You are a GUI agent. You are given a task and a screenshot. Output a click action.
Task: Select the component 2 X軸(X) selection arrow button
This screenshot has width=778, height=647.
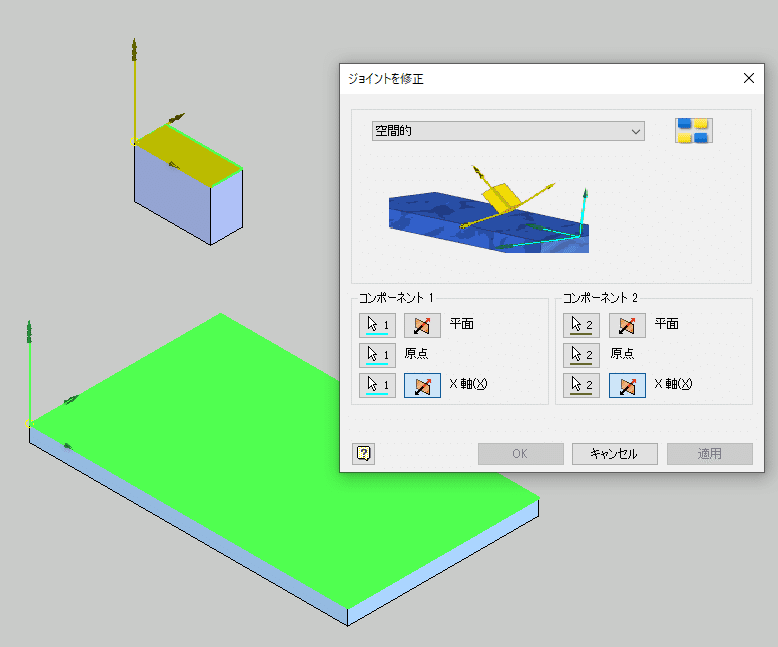pyautogui.click(x=582, y=385)
